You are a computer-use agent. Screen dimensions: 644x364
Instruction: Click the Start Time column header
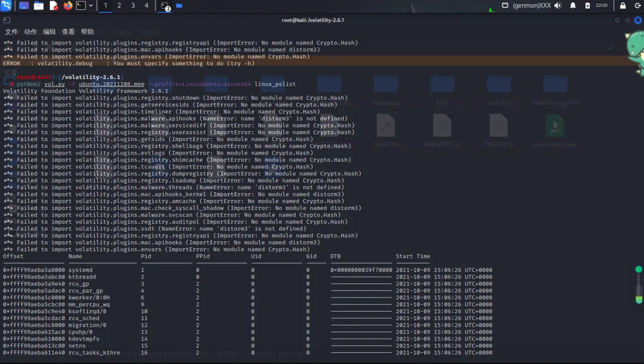coord(413,256)
